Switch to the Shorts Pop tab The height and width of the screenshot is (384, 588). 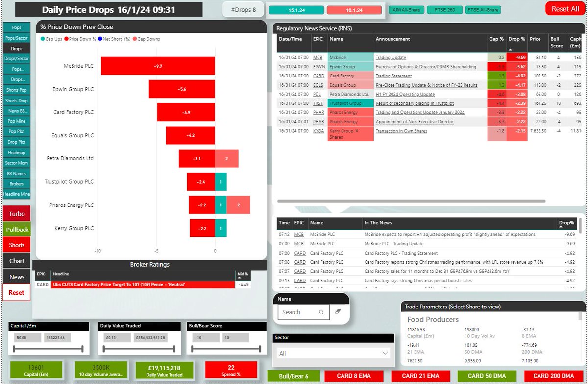tap(16, 90)
